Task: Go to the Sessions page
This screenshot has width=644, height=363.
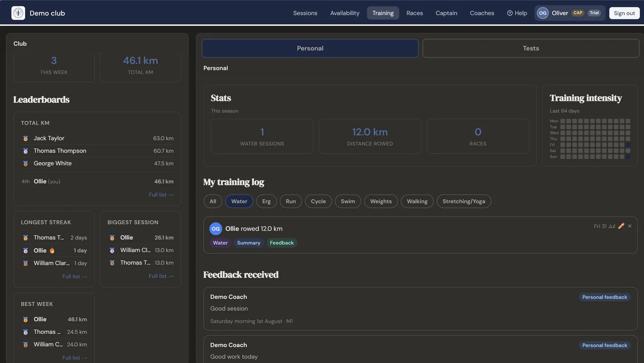Action: tap(305, 13)
